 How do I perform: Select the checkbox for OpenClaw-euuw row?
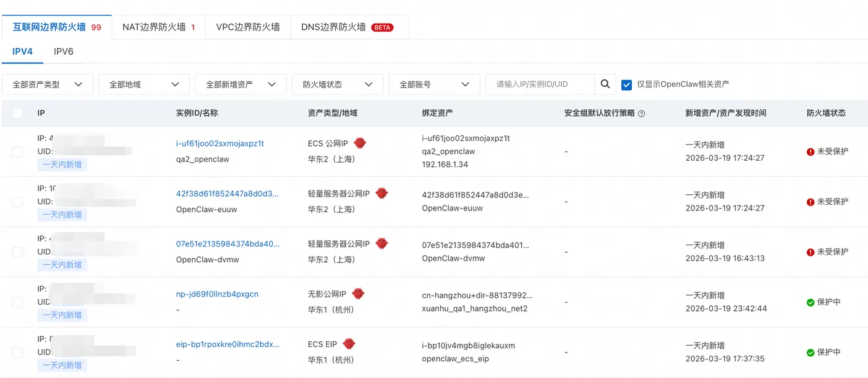[x=17, y=202]
